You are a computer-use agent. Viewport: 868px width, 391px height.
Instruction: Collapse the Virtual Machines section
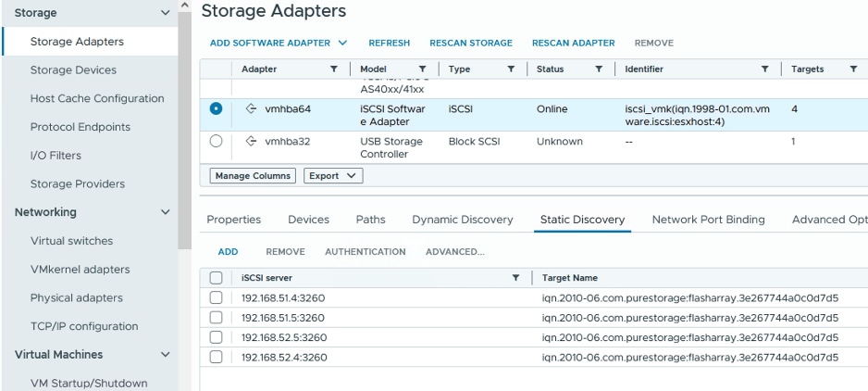pos(165,354)
